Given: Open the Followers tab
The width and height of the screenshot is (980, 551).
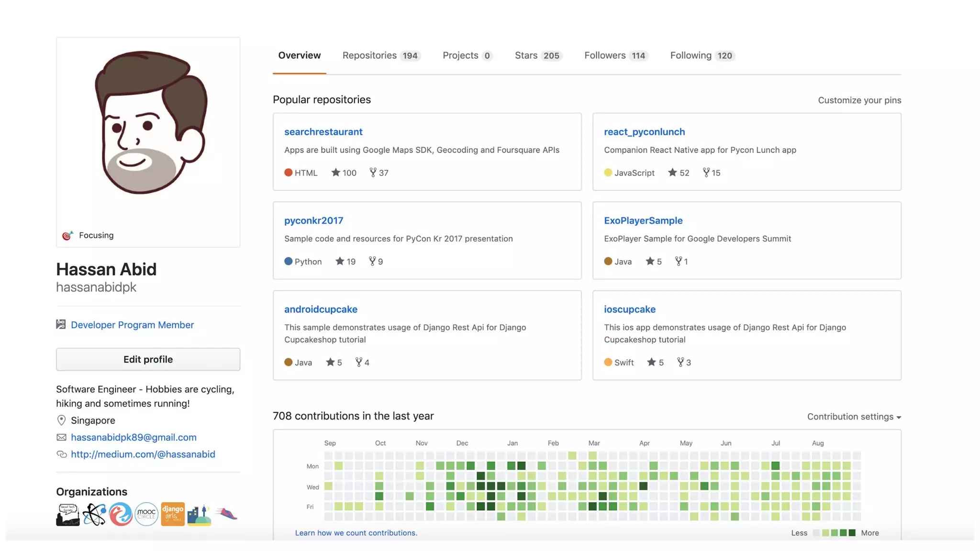Looking at the screenshot, I should coord(615,55).
